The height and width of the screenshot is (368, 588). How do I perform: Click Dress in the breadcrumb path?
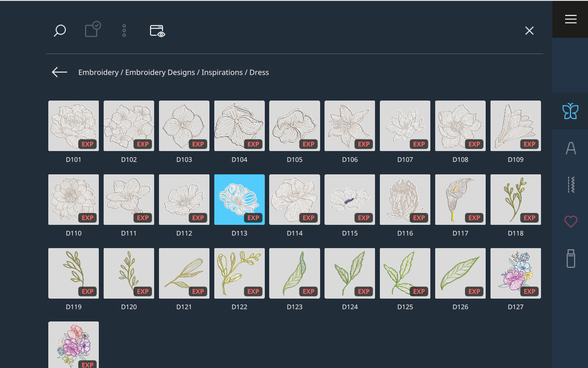(x=259, y=72)
